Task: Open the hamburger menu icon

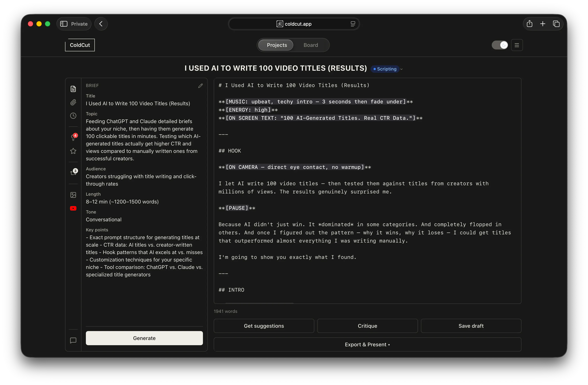Action: (517, 45)
